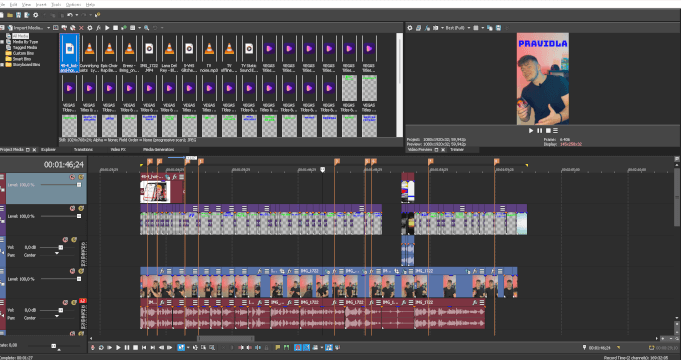Open the Tools menu
The width and height of the screenshot is (681, 360).
56,4
